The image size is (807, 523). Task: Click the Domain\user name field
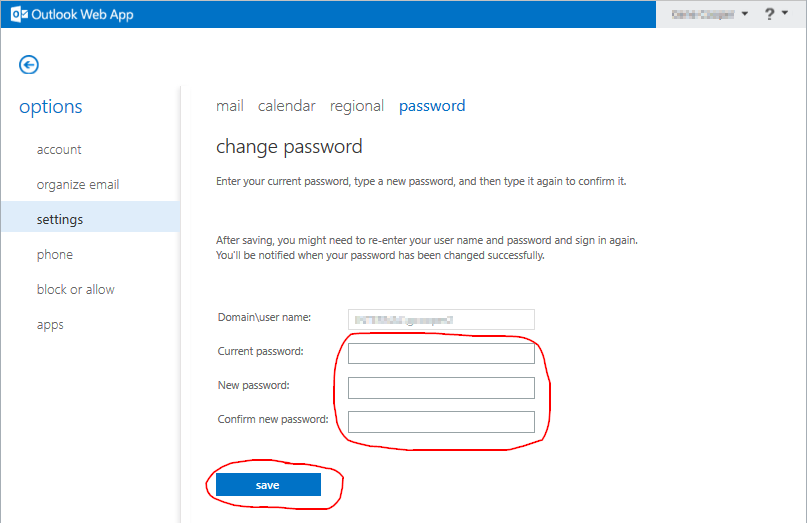441,320
